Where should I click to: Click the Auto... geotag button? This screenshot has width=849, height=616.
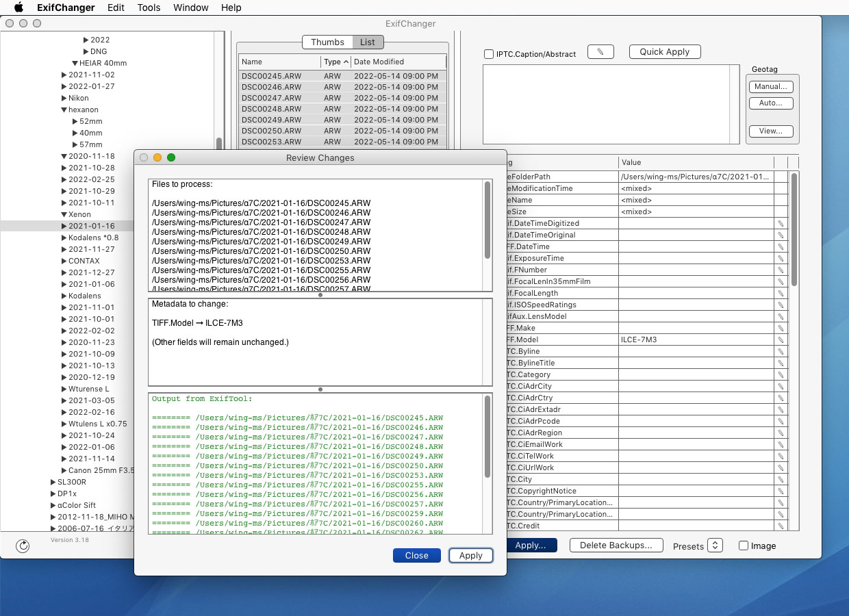[771, 103]
